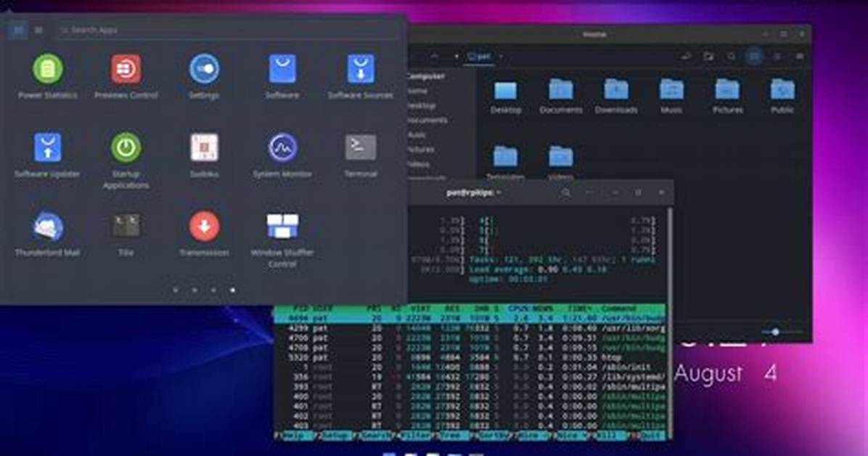Click the htop Command column header
This screenshot has width=868, height=456.
pos(618,309)
